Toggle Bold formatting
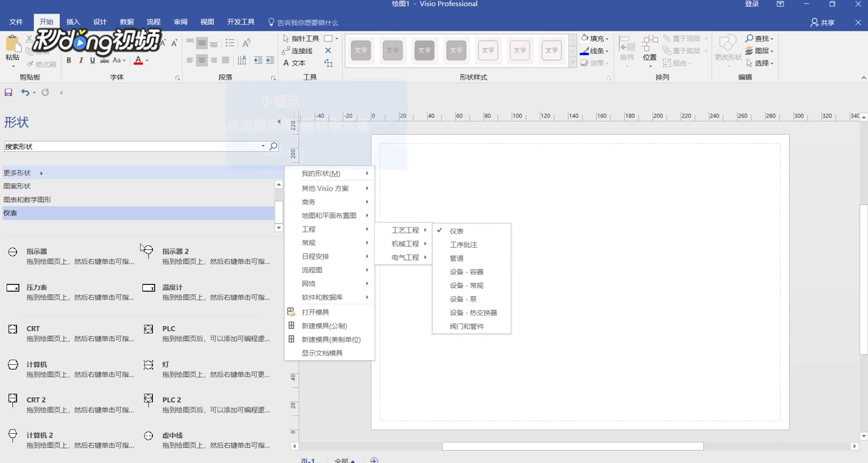 pos(69,61)
